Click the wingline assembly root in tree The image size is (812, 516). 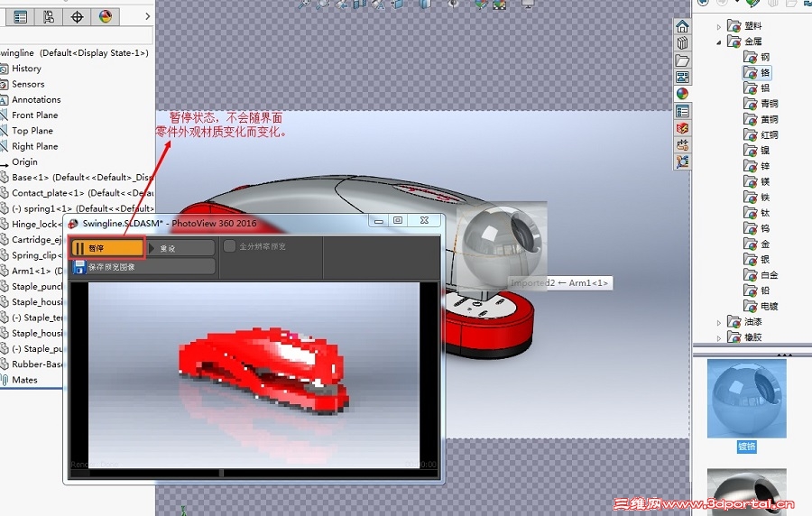point(75,53)
